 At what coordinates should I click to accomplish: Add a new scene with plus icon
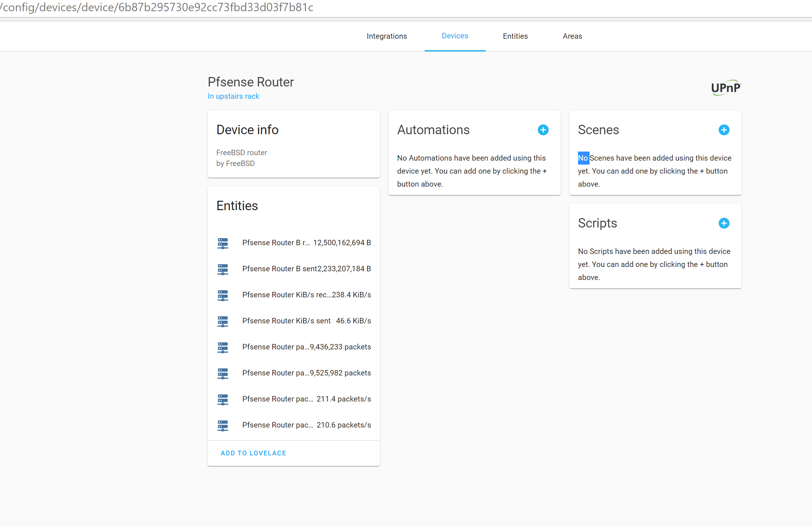(x=724, y=130)
